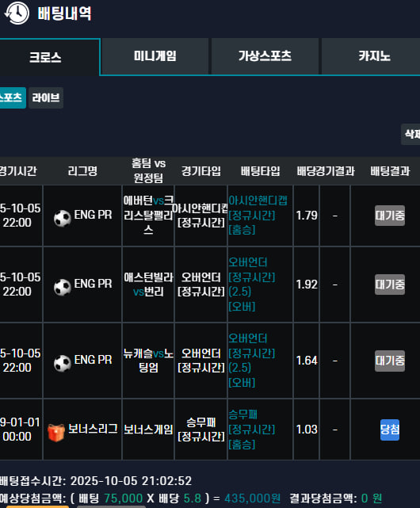
Task: Select the 스포츠 filter button
Action: point(13,97)
